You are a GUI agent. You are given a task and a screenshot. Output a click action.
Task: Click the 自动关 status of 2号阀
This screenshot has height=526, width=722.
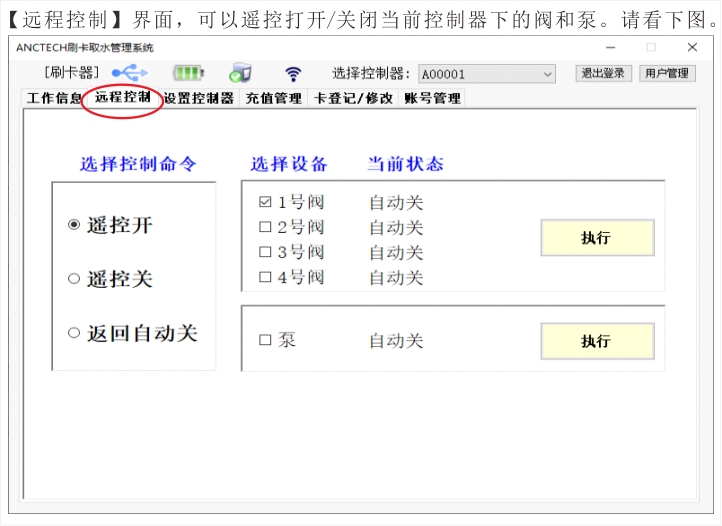coord(396,227)
